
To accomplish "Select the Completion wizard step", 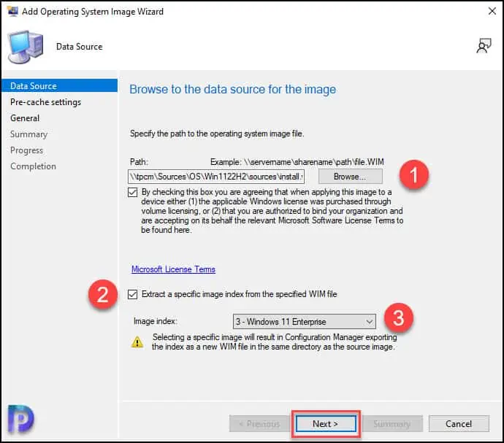I will (x=33, y=166).
